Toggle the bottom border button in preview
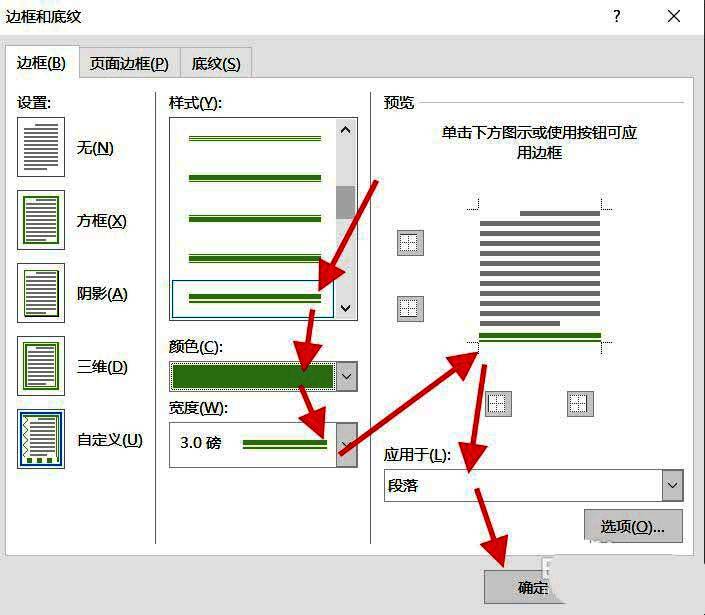 [x=410, y=309]
